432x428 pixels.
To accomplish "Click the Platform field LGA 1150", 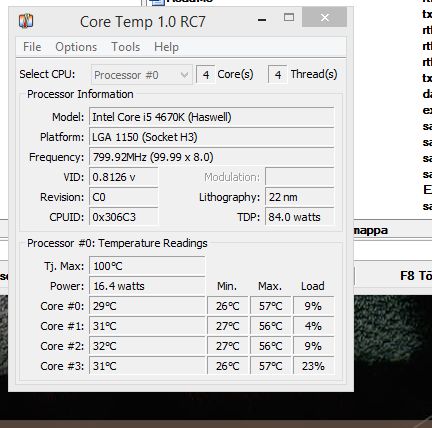I will pyautogui.click(x=211, y=137).
